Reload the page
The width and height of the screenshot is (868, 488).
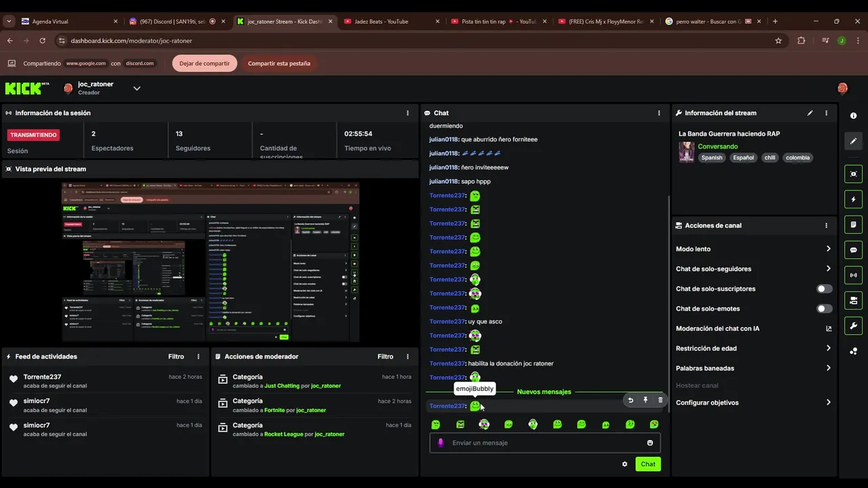tap(42, 41)
